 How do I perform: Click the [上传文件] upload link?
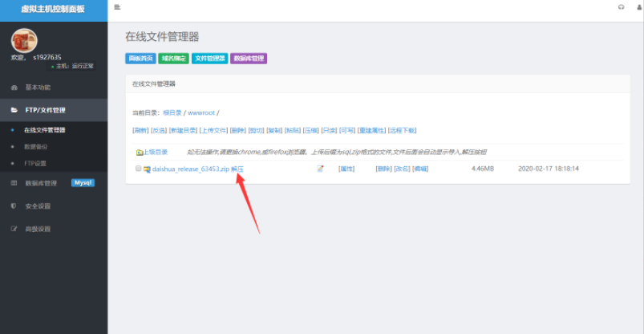213,130
